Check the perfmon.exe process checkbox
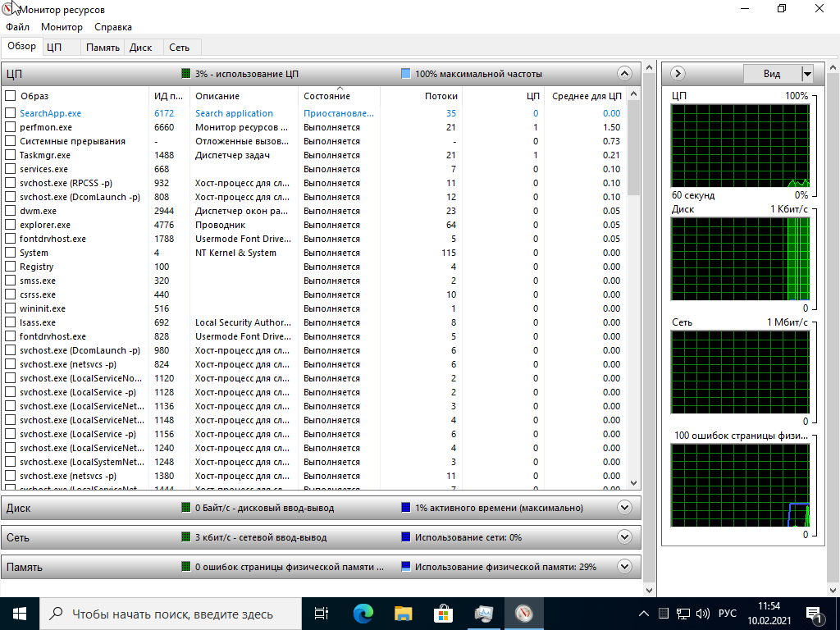840x630 pixels. (10, 127)
